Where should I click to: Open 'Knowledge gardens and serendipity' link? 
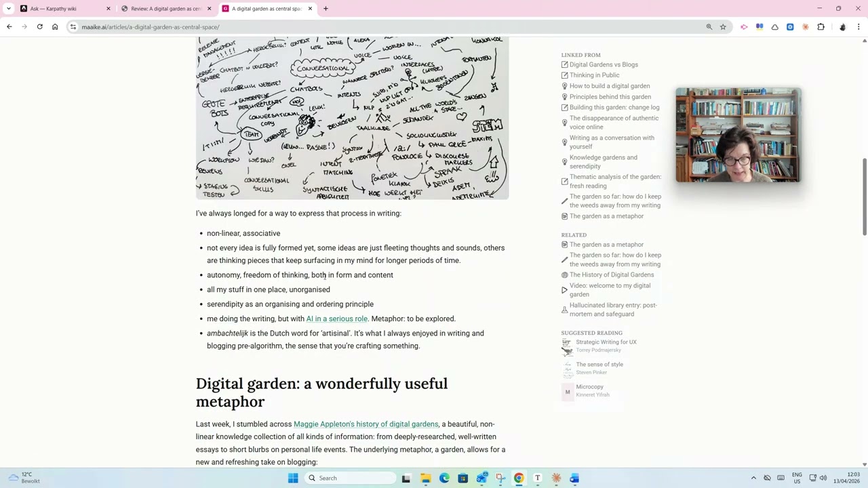pos(603,162)
